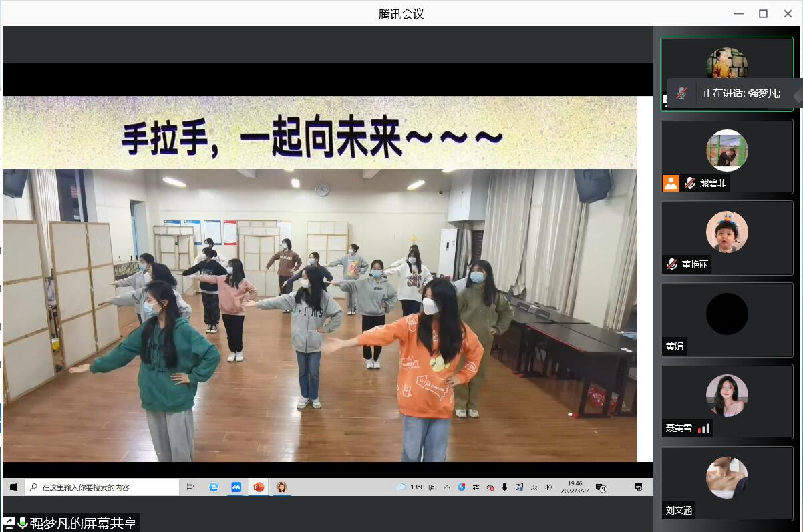Click the name label 刘文涵
803x532 pixels.
coord(679,511)
